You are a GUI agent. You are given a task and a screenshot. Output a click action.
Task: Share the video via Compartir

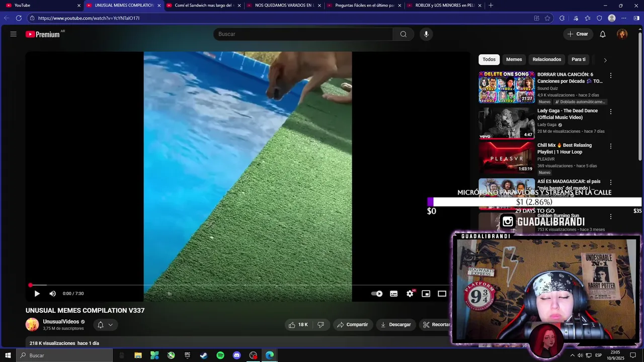pos(353,325)
